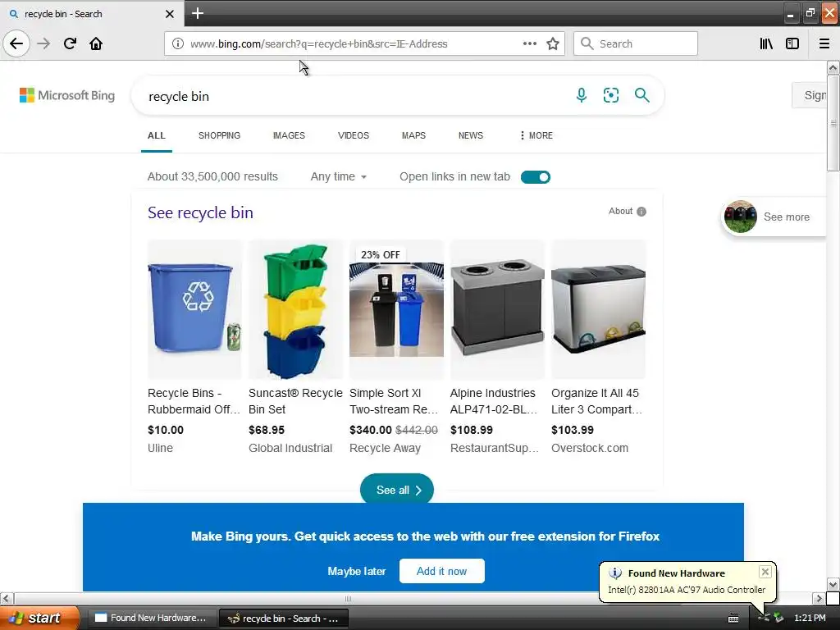Click the vertical scrollbar down arrow

833,584
